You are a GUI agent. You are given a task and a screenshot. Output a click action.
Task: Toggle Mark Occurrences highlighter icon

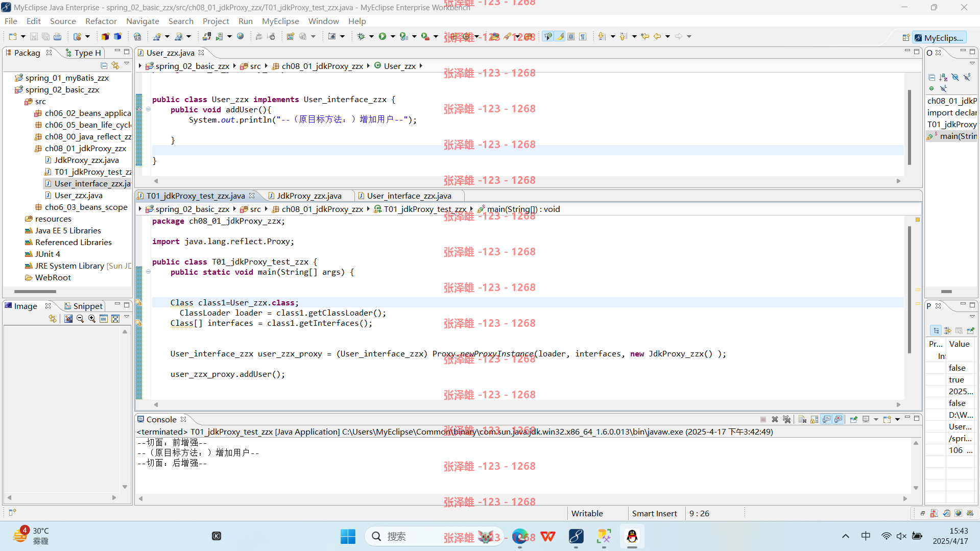(x=560, y=36)
